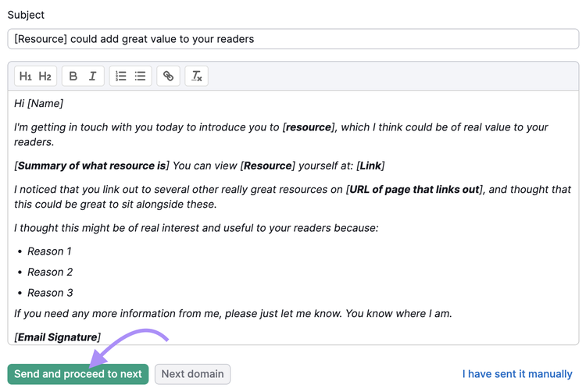Viewport: 586px width, 392px height.
Task: Click the [Email Signature] placeholder
Action: 58,337
